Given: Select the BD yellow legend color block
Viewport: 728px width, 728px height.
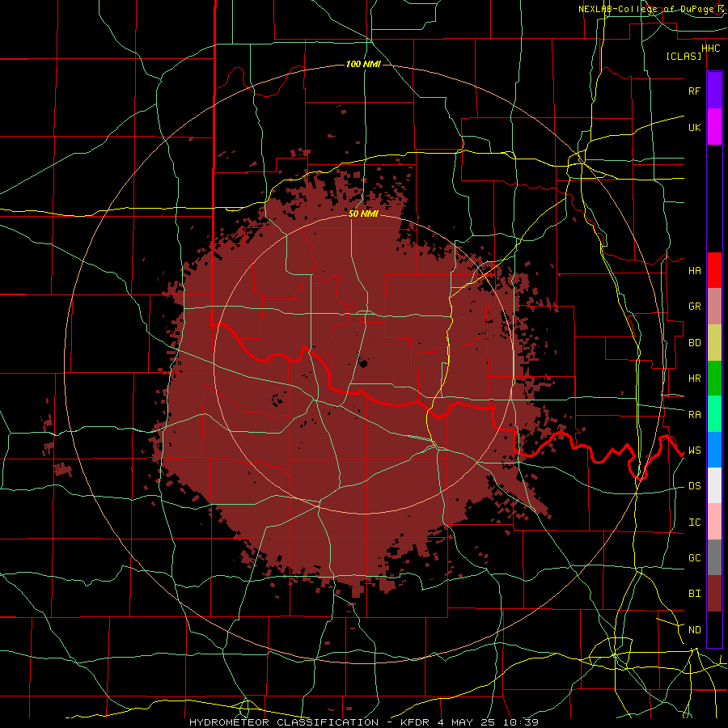Looking at the screenshot, I should [x=714, y=342].
